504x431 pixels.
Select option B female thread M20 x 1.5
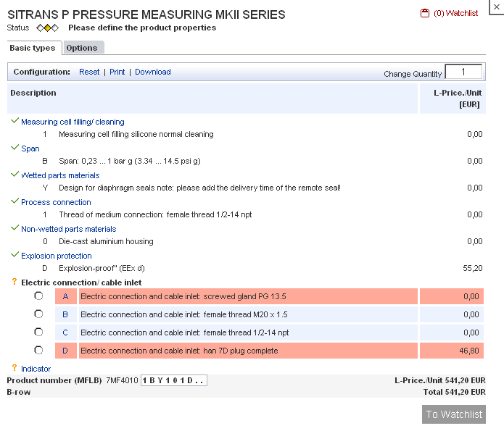click(38, 314)
